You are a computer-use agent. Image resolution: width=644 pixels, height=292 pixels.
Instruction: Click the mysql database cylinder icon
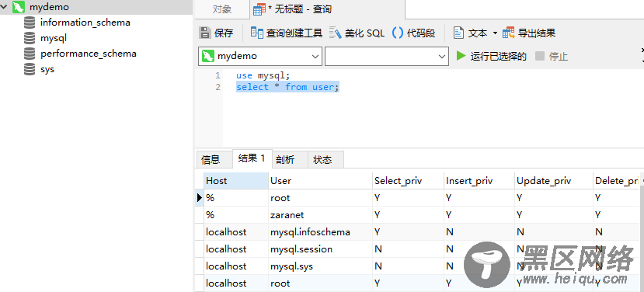pos(30,38)
